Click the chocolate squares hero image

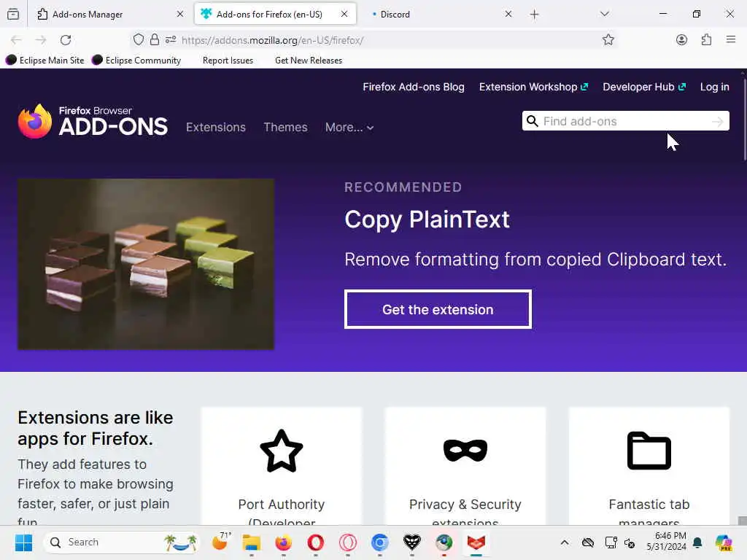[x=146, y=264]
